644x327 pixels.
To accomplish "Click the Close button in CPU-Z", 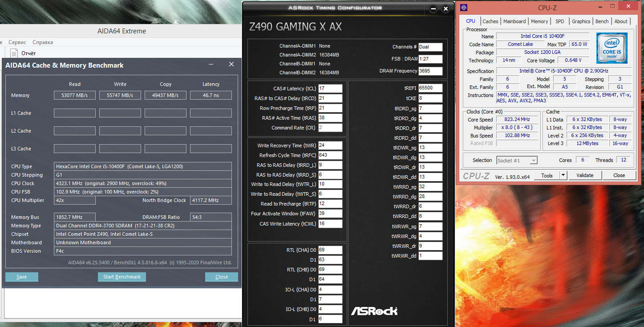I will tap(619, 175).
